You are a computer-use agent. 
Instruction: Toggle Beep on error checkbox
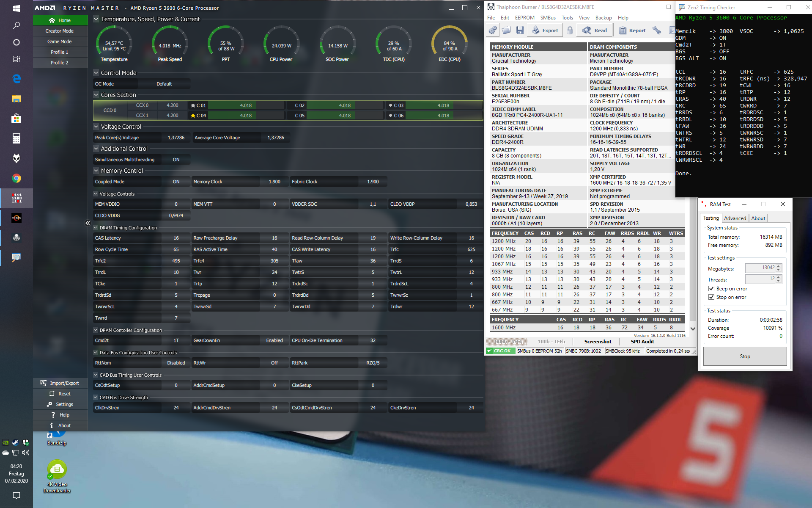point(711,289)
